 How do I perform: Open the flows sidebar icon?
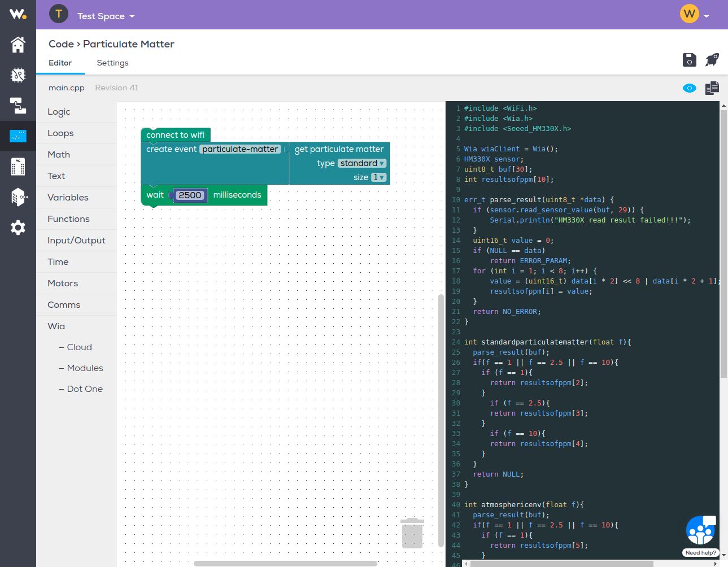point(18,106)
